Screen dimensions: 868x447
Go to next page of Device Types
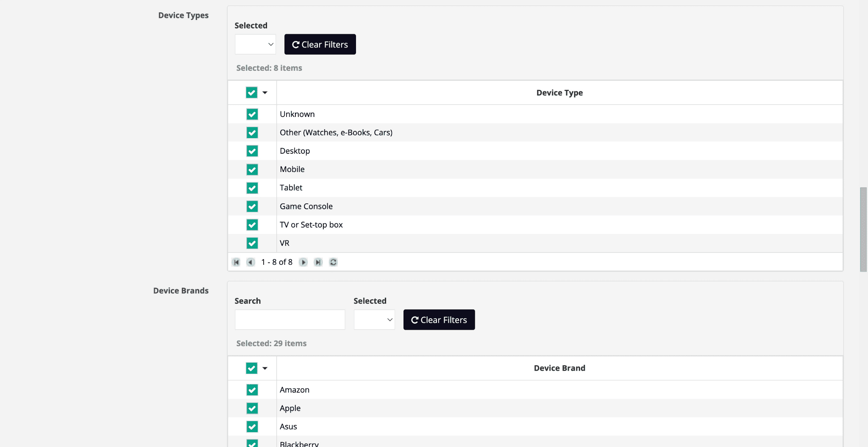pos(303,262)
